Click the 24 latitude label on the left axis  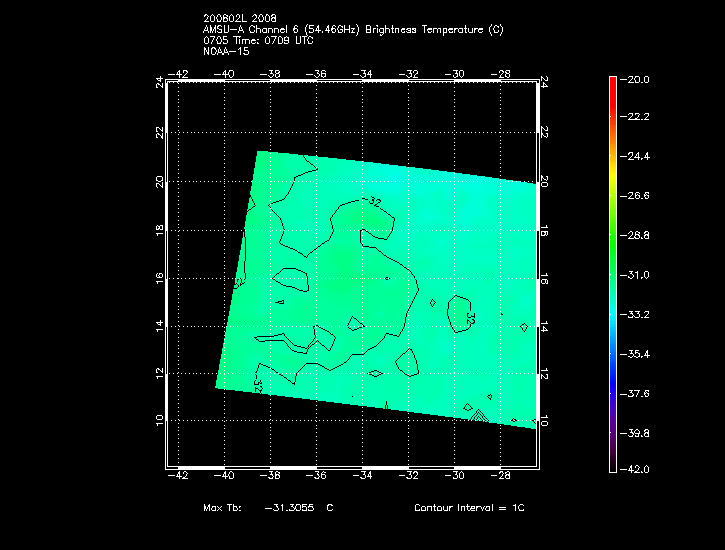point(159,83)
